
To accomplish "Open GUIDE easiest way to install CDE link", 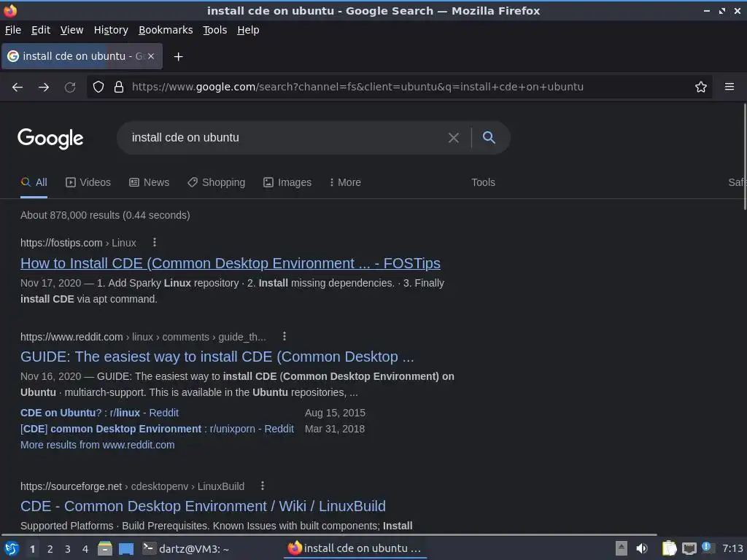I will pyautogui.click(x=217, y=357).
